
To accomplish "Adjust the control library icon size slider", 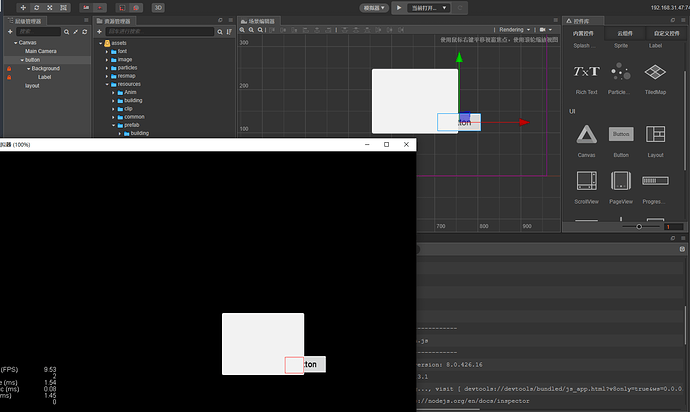I will point(639,227).
